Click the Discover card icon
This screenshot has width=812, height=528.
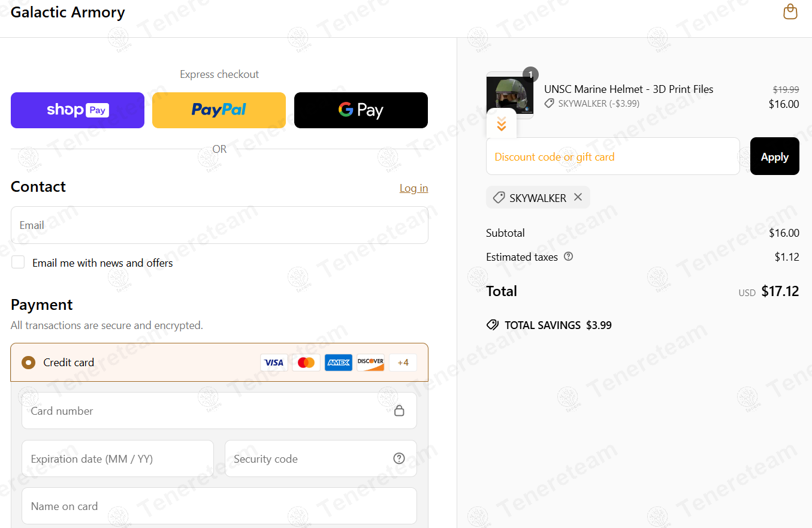click(370, 363)
